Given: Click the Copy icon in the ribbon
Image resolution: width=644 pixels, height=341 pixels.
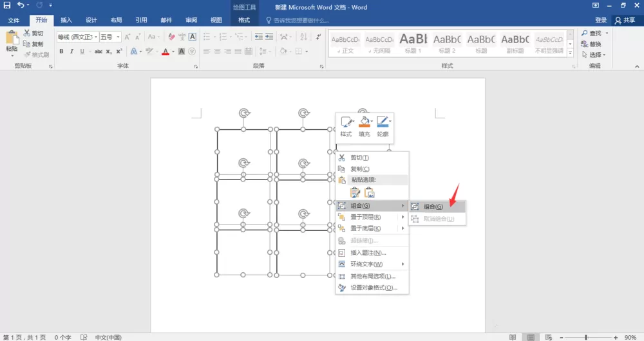Looking at the screenshot, I should (x=27, y=44).
